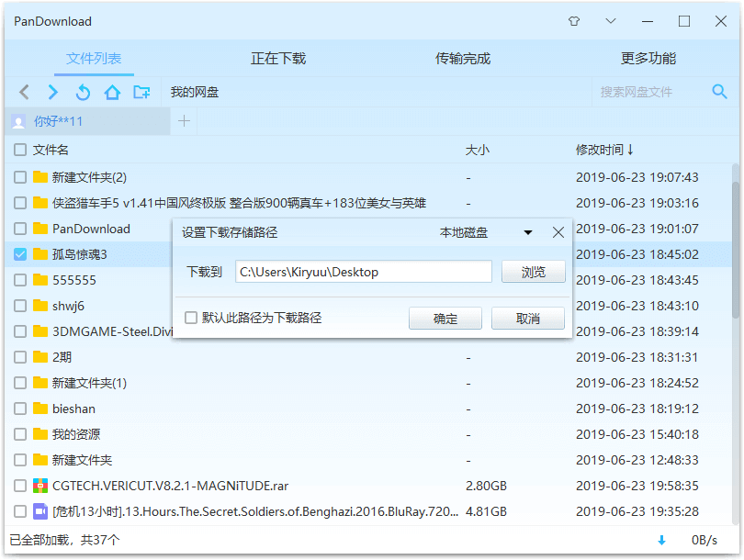Go to home directory icon
The height and width of the screenshot is (560, 744).
tap(112, 92)
